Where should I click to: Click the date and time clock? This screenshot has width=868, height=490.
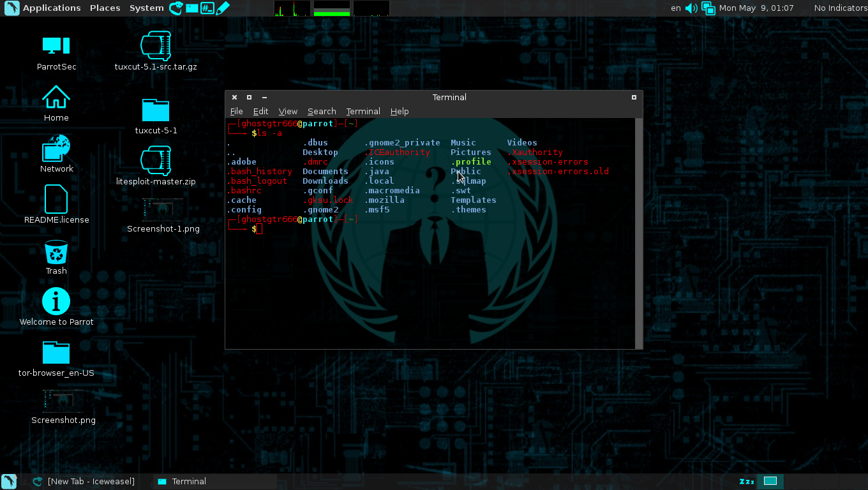coord(756,8)
